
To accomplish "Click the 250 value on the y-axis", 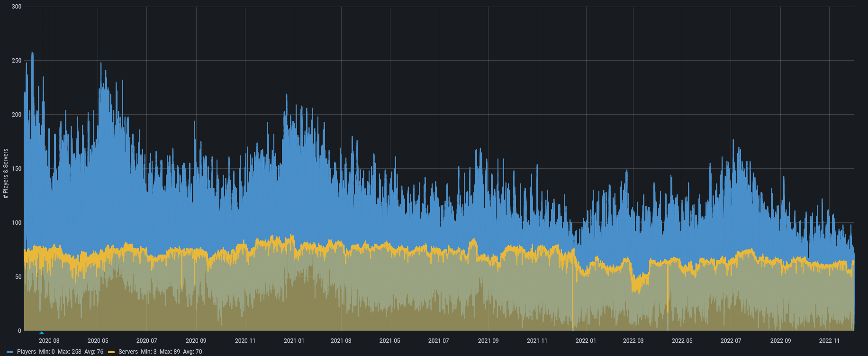I will [x=17, y=61].
